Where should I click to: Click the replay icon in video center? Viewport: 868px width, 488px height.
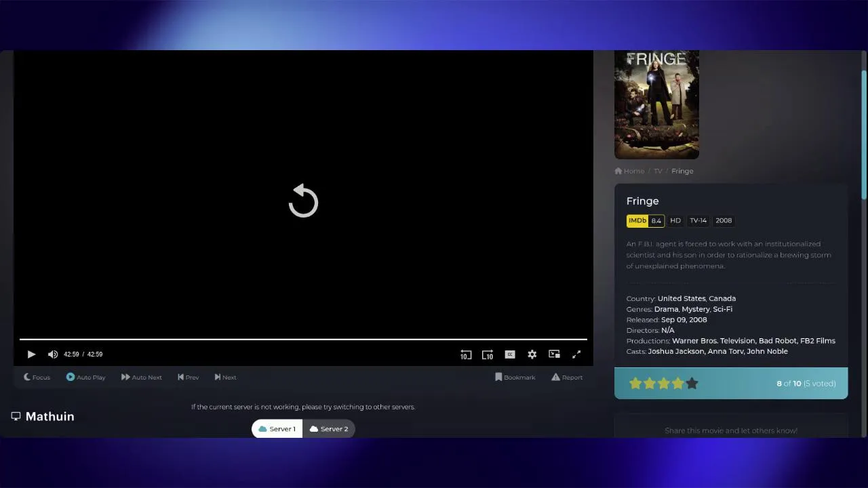pyautogui.click(x=303, y=201)
